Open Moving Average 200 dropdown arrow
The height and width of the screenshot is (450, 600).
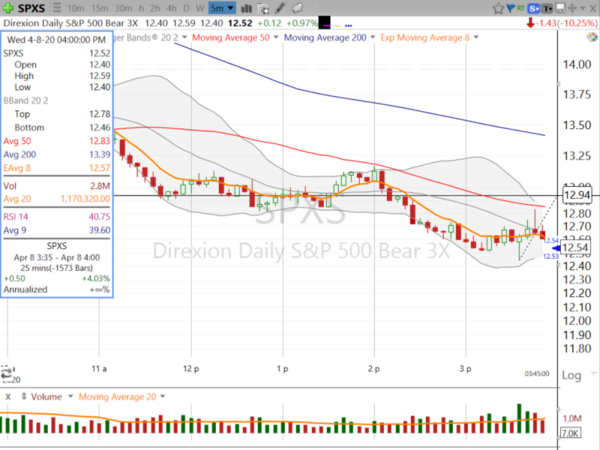(373, 38)
